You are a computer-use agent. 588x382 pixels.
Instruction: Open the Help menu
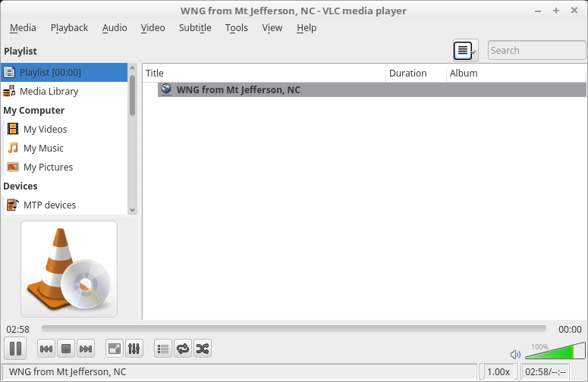coord(307,28)
